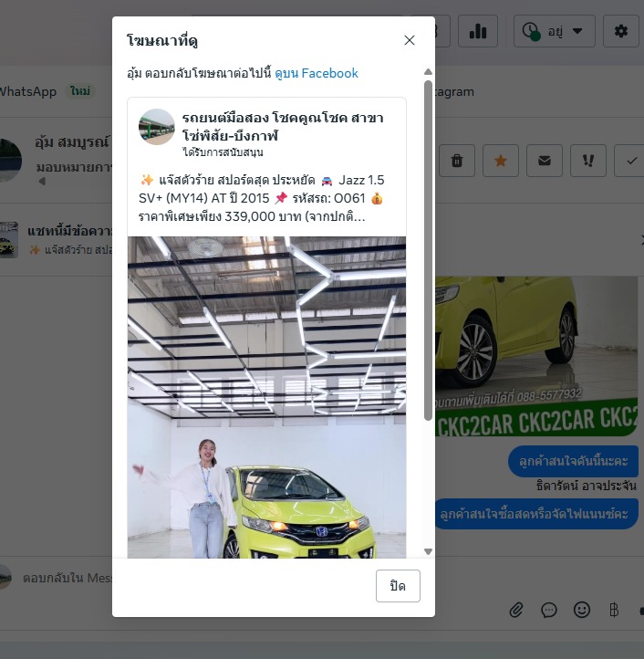644x659 pixels.
Task: Star the conversation with the star icon
Action: point(500,161)
